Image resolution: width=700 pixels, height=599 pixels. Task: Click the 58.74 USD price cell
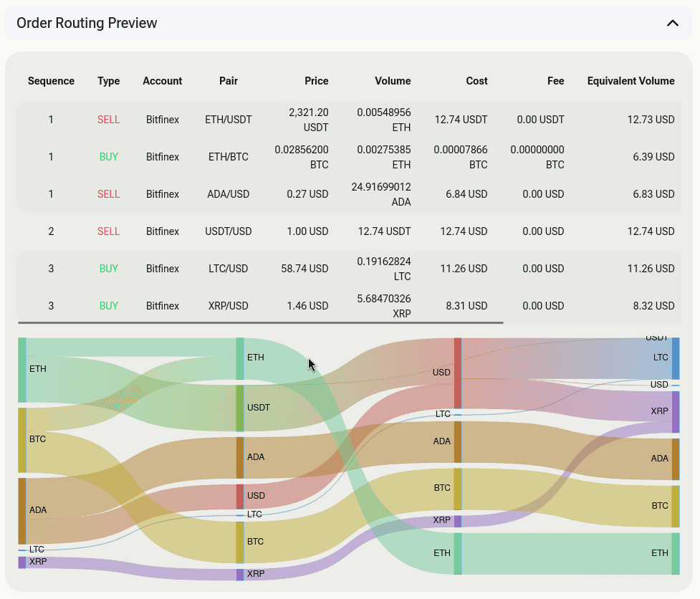click(x=305, y=269)
